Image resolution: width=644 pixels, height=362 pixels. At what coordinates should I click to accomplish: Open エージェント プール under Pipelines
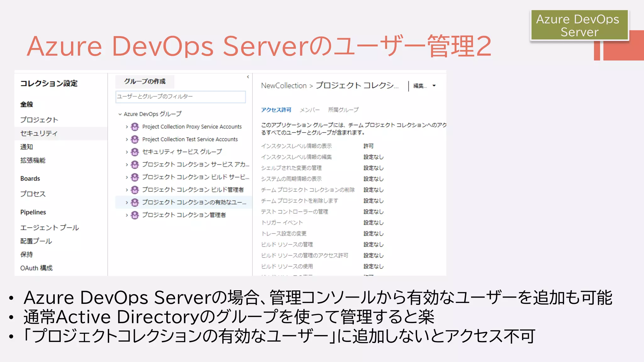50,228
